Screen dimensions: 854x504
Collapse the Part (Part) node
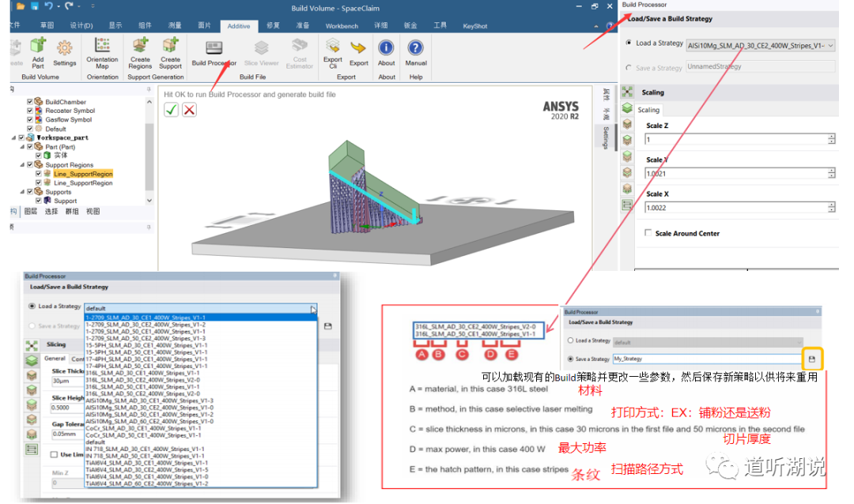[22, 147]
